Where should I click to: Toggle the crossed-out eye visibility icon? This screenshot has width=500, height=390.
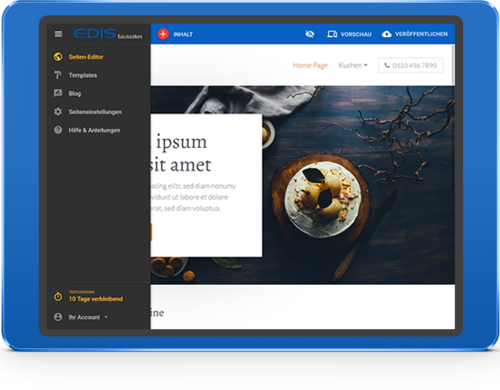[x=310, y=34]
